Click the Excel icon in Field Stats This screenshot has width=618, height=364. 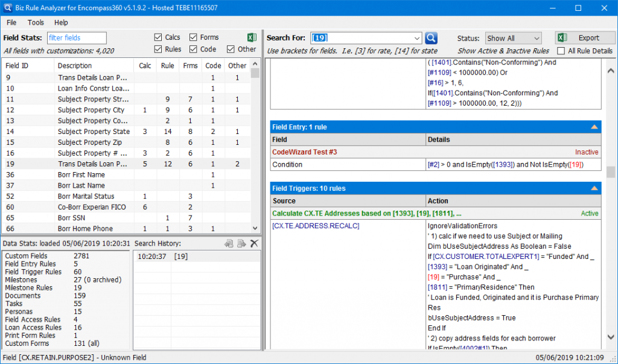pyautogui.click(x=252, y=38)
